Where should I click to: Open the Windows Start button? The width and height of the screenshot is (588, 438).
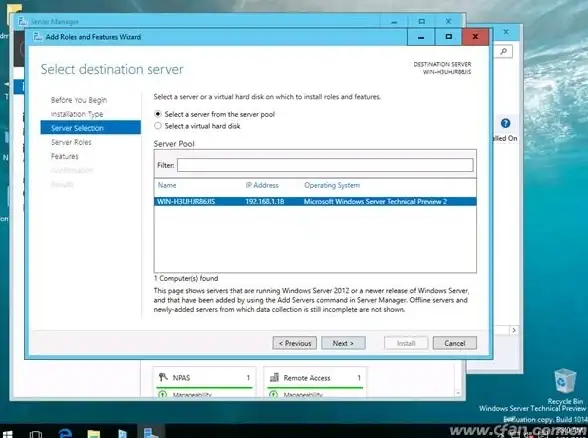7,434
